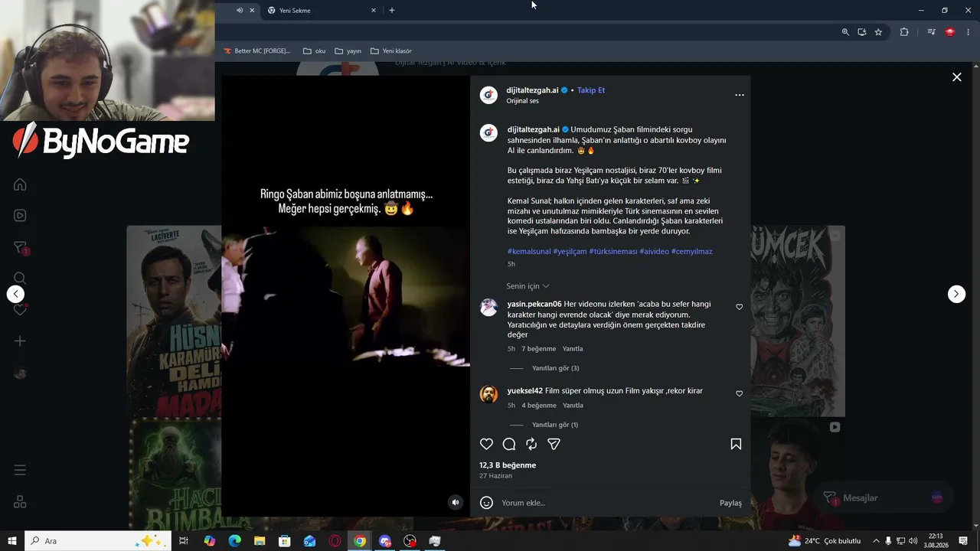Viewport: 980px width, 551px height.
Task: Open Instagram Home in the sidebar
Action: (x=20, y=184)
